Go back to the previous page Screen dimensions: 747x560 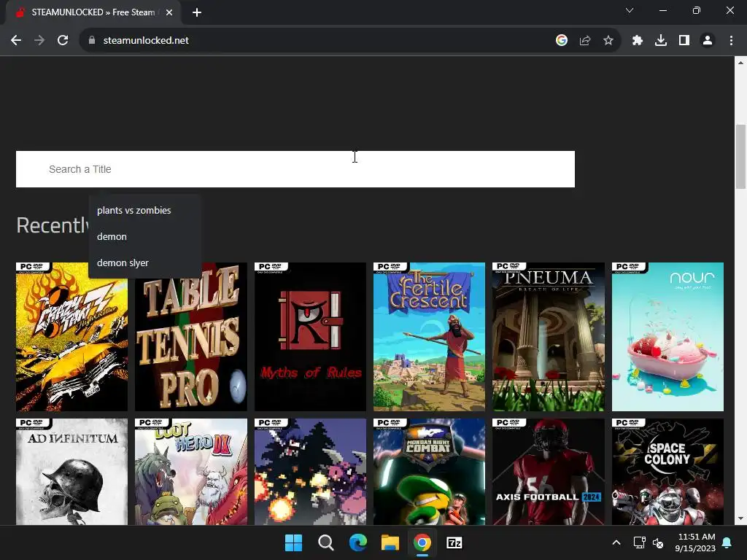coord(16,41)
